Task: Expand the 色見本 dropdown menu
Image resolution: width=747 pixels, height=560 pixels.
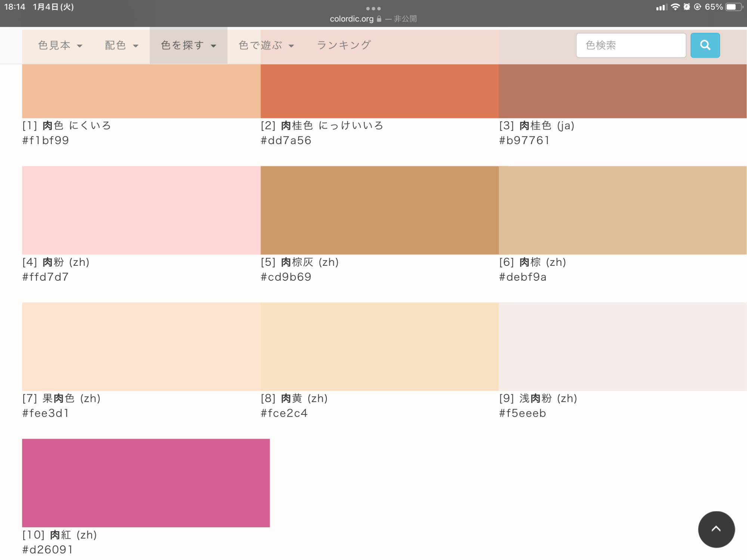Action: tap(60, 46)
